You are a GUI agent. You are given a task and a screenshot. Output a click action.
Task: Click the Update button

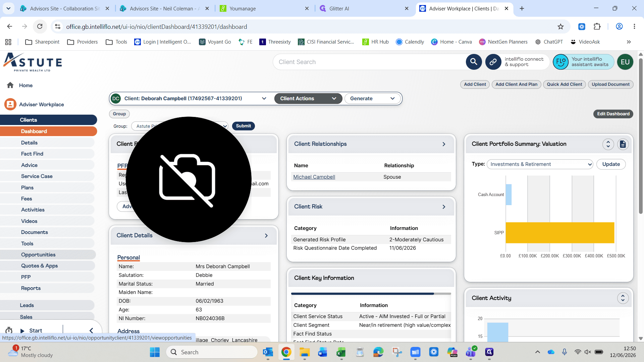tap(611, 164)
